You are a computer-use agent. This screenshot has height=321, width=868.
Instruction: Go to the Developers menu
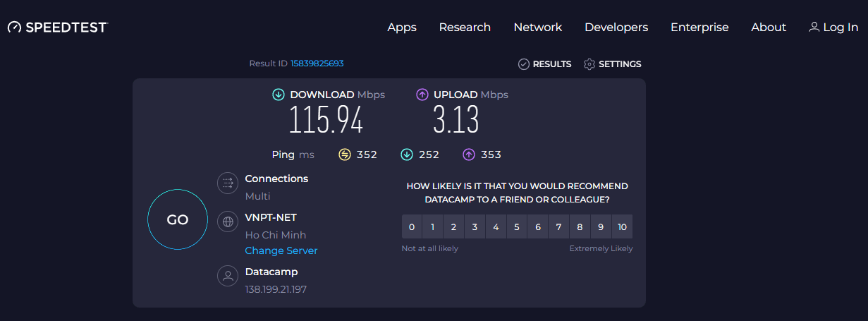click(616, 28)
